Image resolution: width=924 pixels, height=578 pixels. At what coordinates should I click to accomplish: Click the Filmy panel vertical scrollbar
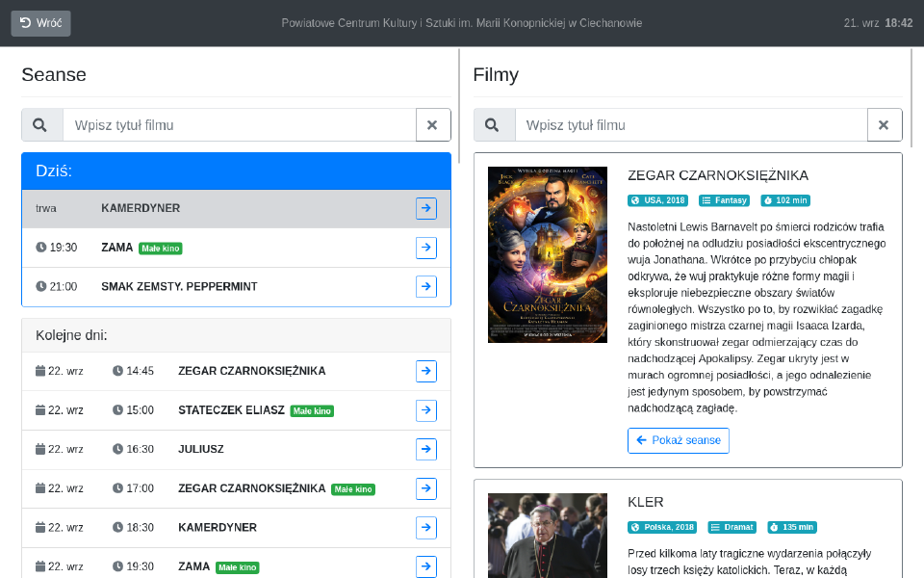[x=911, y=98]
